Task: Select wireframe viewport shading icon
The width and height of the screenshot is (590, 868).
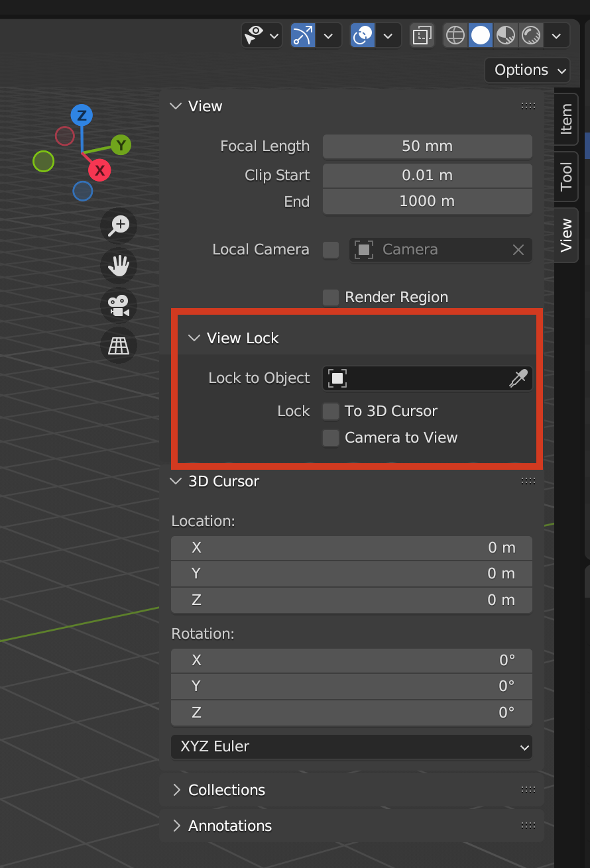Action: 455,35
